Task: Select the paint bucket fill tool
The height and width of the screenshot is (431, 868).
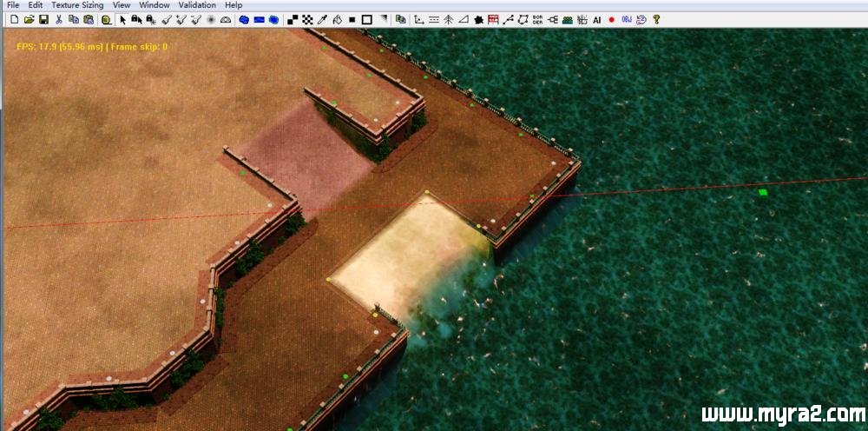Action: 337,19
